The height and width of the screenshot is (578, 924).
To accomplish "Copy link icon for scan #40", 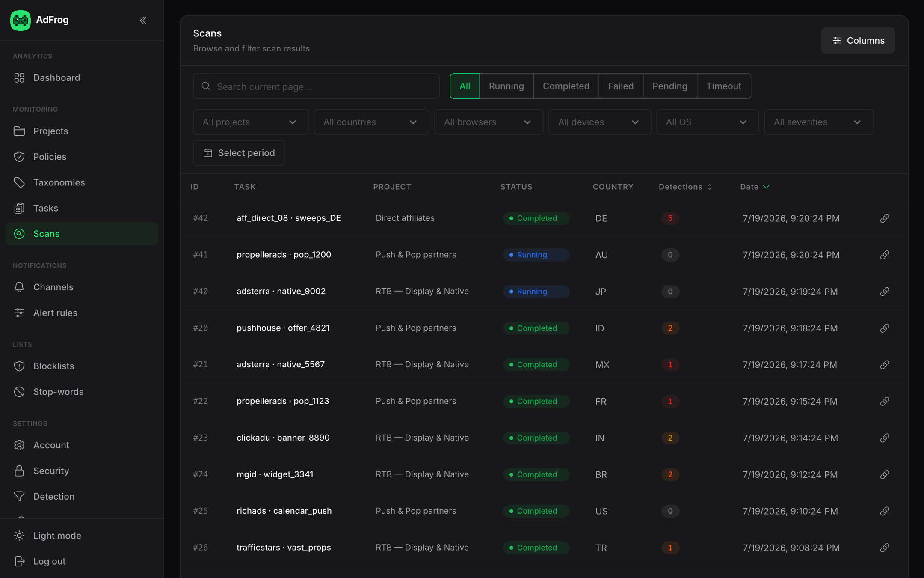I will (885, 292).
